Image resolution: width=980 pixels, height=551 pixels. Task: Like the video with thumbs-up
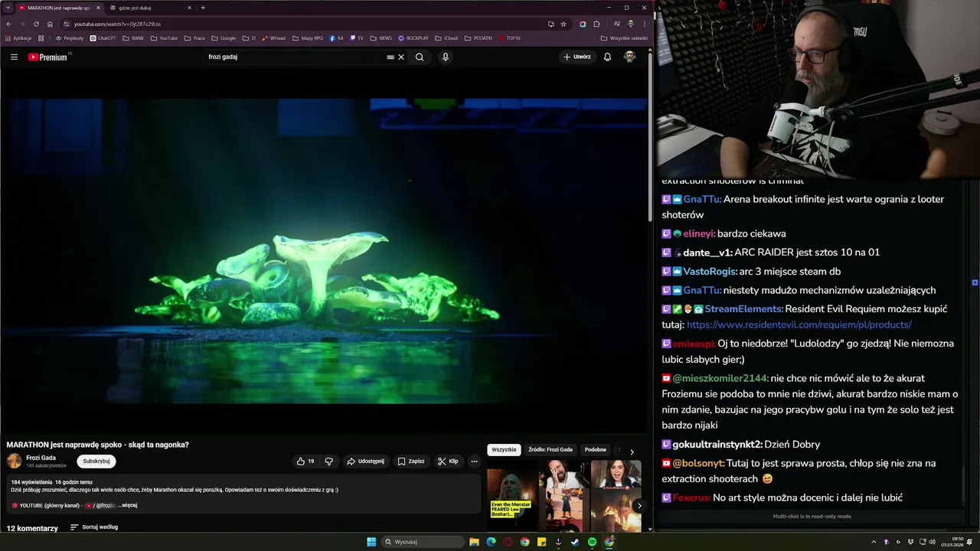[305, 461]
